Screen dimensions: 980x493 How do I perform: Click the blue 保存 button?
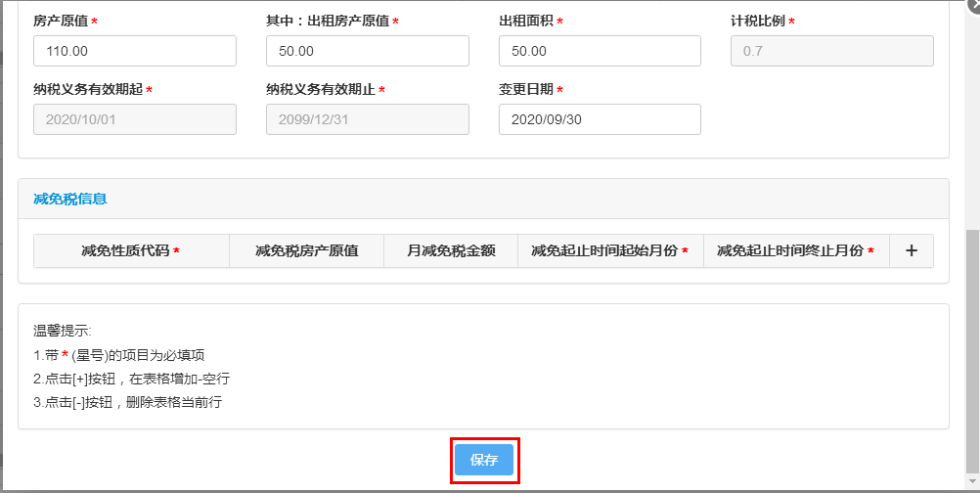pos(484,461)
